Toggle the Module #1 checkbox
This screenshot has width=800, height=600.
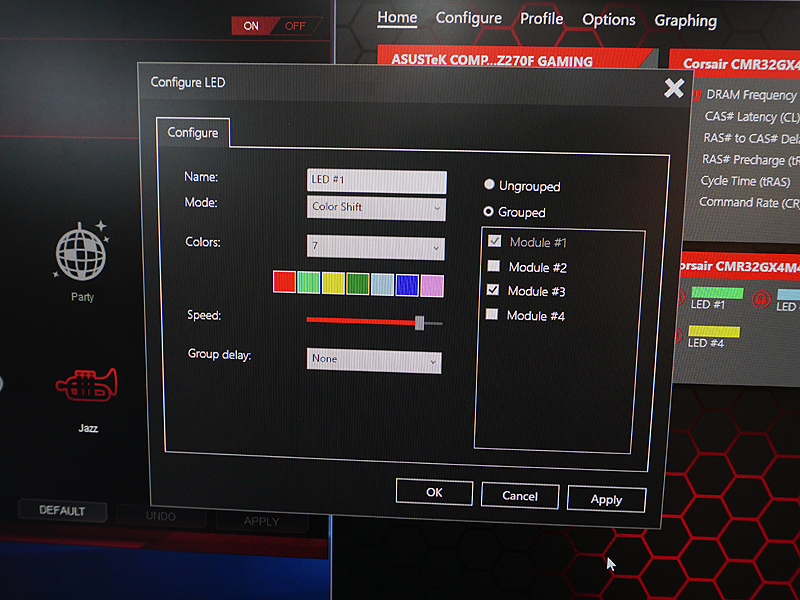point(494,241)
